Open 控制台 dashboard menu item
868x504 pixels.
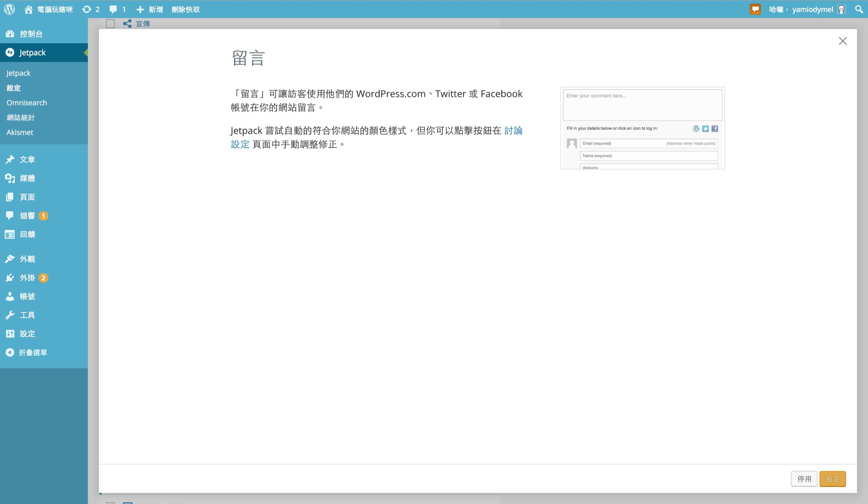coord(31,34)
